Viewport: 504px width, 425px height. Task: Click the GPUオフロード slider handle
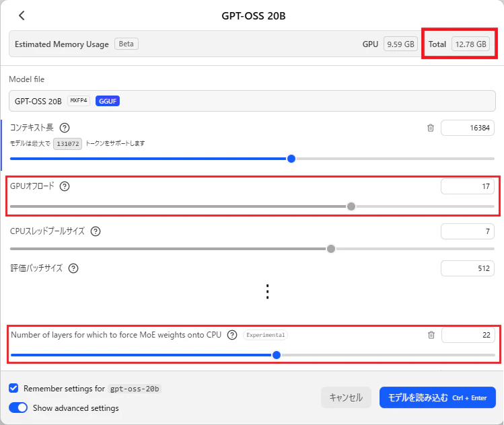click(351, 206)
